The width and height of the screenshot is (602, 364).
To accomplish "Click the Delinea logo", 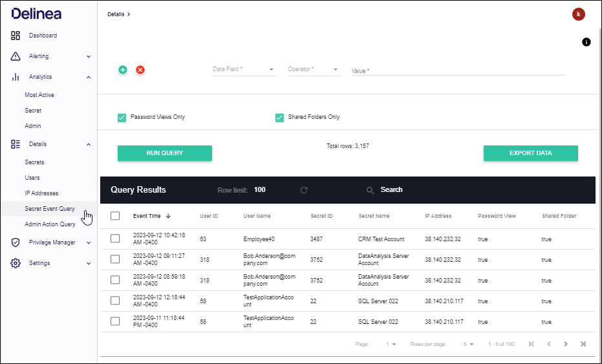I will 36,14.
